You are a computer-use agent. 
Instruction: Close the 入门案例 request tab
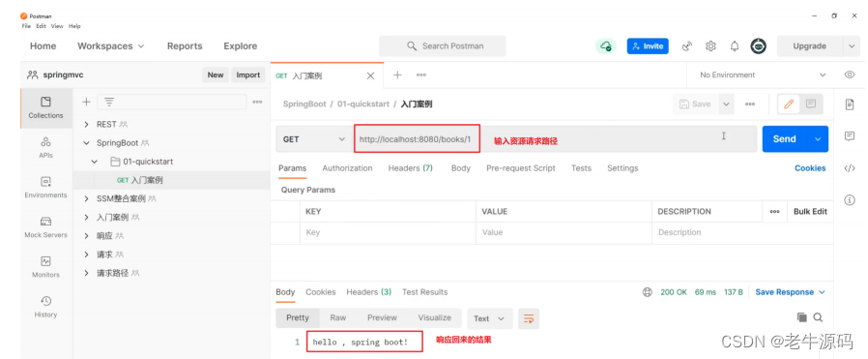(370, 75)
